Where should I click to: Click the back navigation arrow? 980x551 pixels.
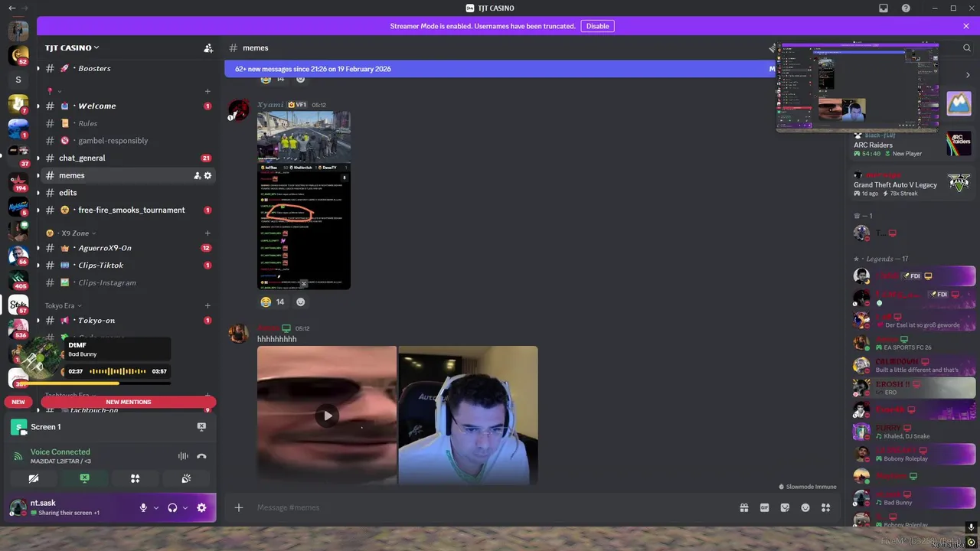[11, 8]
